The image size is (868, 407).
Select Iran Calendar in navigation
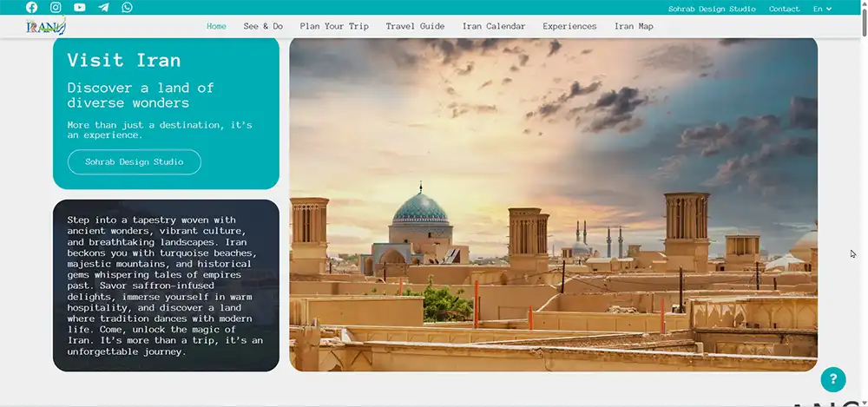494,26
